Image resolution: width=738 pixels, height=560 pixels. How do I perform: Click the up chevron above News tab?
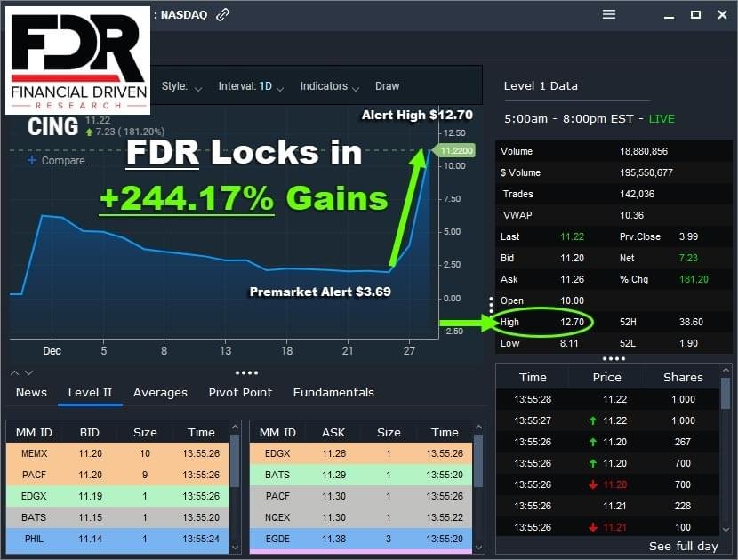(15, 373)
